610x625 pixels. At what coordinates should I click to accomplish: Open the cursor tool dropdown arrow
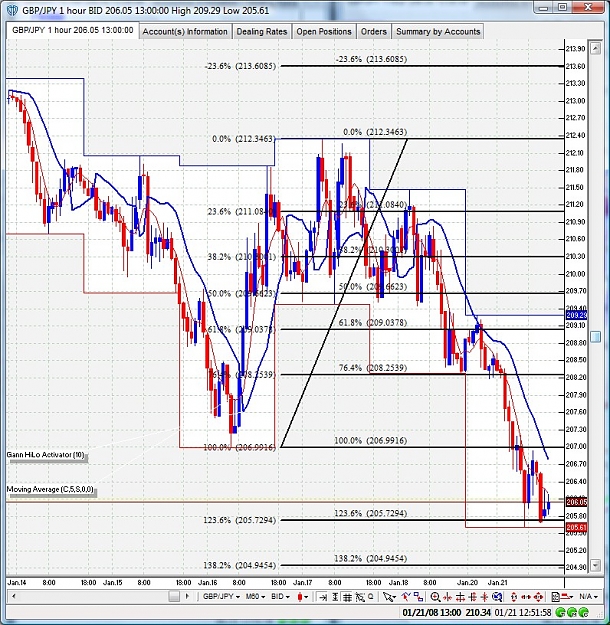(x=394, y=597)
